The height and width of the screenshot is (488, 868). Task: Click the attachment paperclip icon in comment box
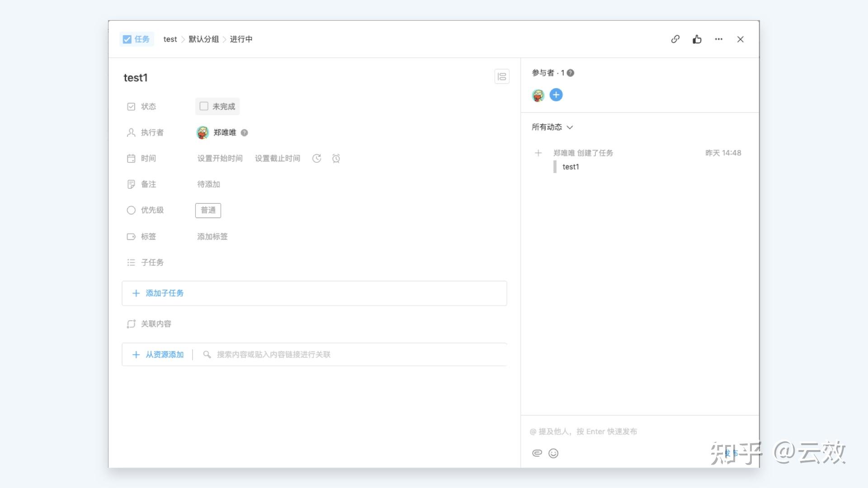coord(537,453)
